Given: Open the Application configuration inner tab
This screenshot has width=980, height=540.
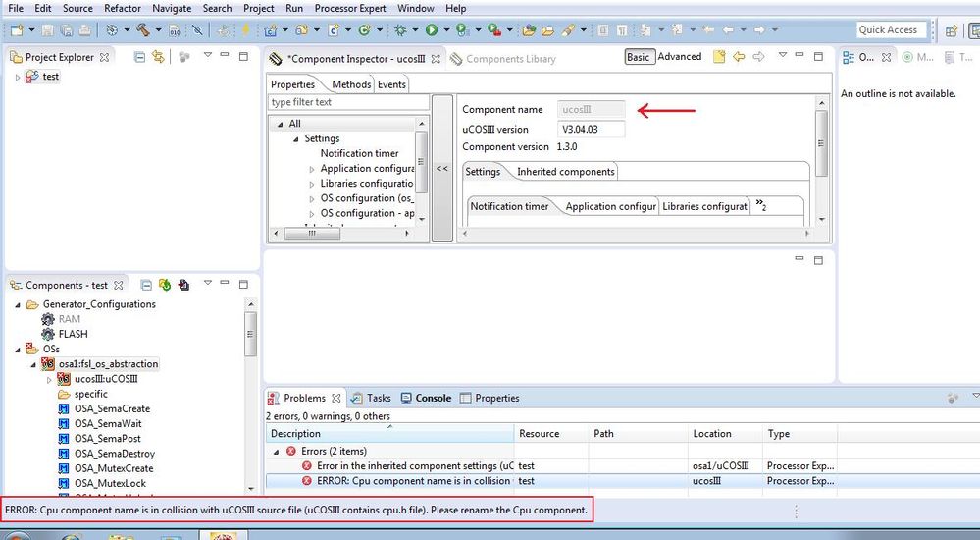Looking at the screenshot, I should (610, 206).
